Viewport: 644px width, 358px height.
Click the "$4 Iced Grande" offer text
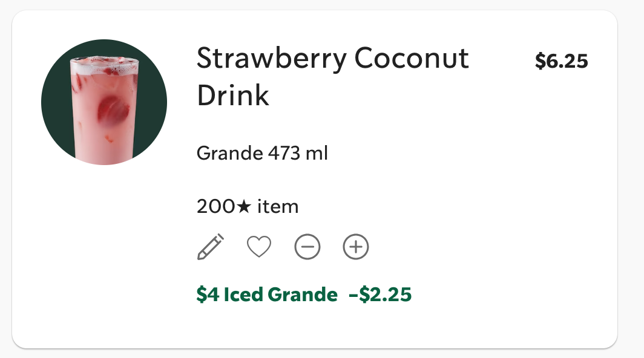267,295
